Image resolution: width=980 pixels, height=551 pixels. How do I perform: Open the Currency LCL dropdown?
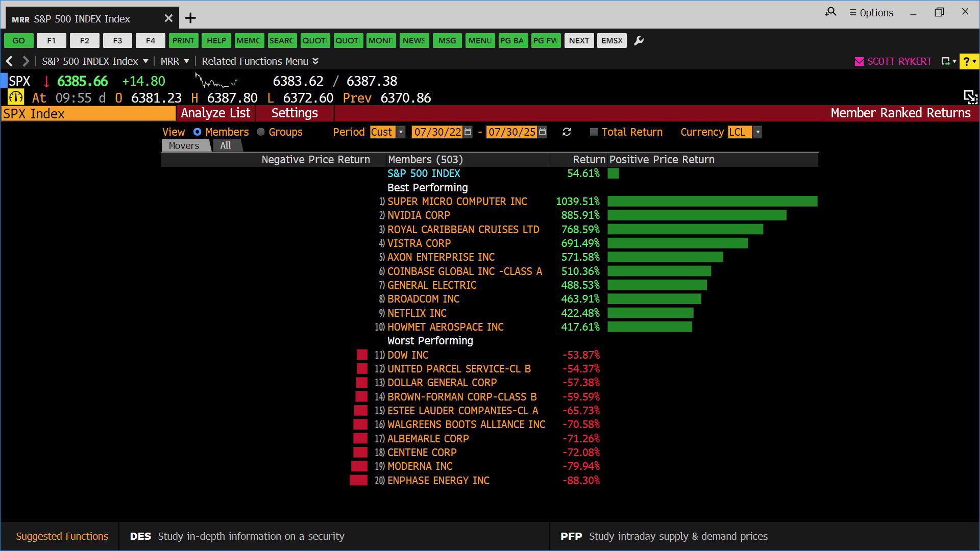tap(758, 132)
